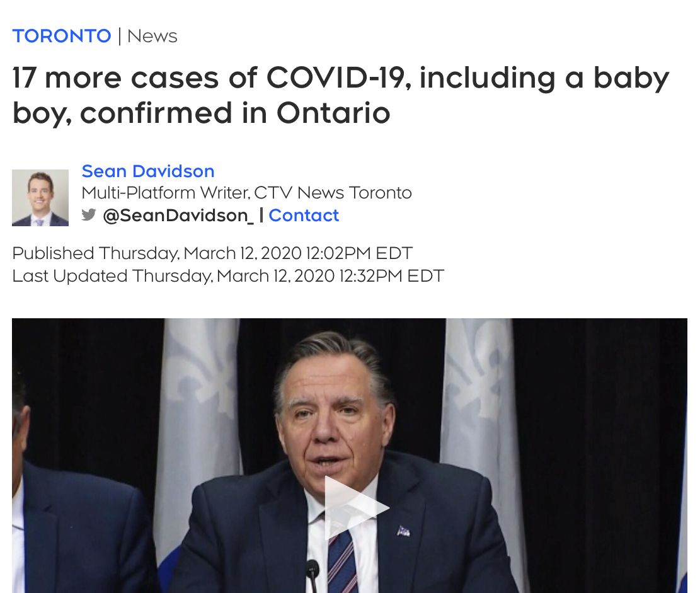Viewport: 700px width, 593px height.
Task: Click the News section label
Action: 152,36
